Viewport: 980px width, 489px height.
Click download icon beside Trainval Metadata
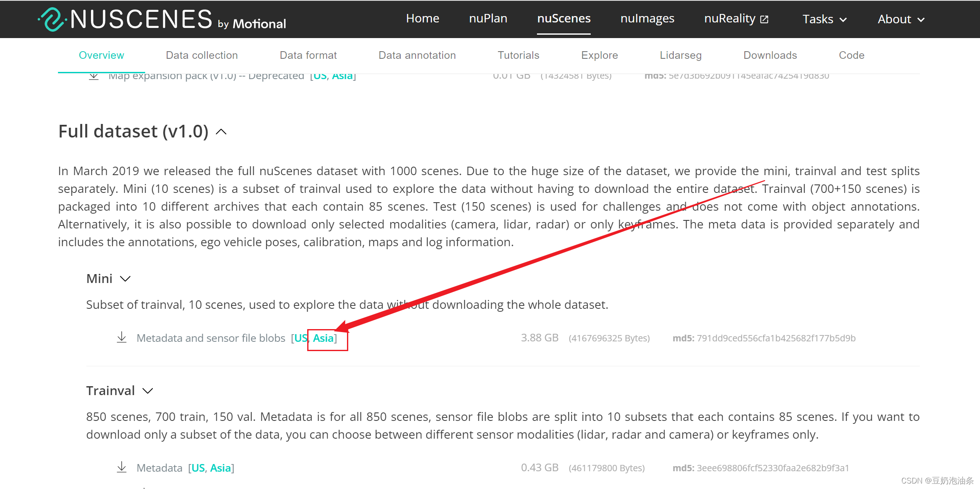(x=121, y=467)
